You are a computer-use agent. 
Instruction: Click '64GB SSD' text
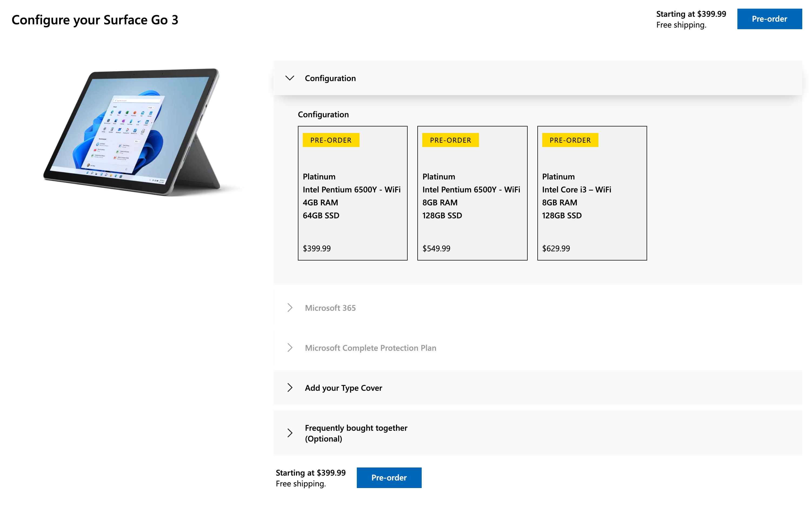point(321,215)
